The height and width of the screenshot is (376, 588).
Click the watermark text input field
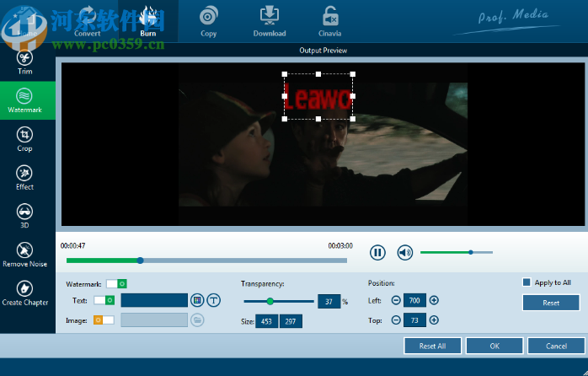pyautogui.click(x=154, y=300)
